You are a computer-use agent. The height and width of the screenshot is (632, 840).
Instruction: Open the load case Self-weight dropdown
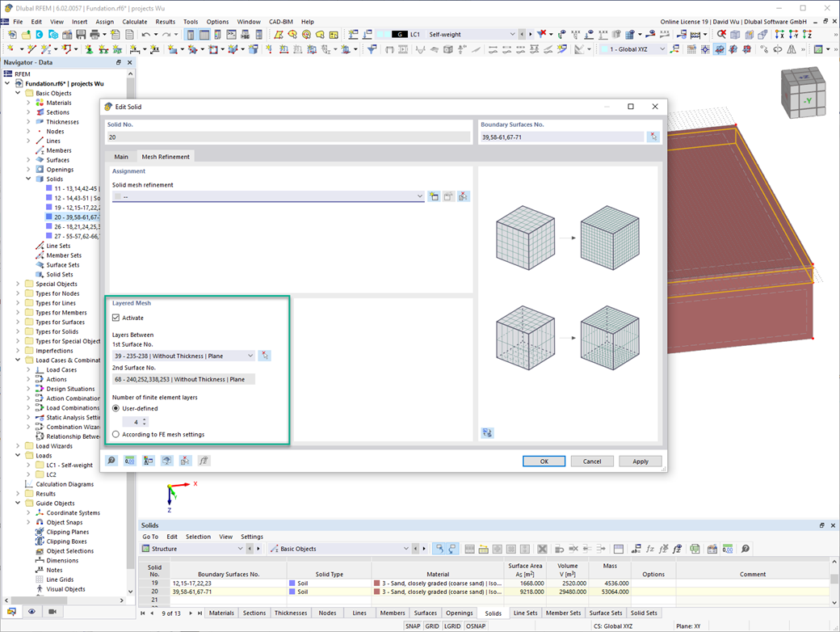pos(512,34)
